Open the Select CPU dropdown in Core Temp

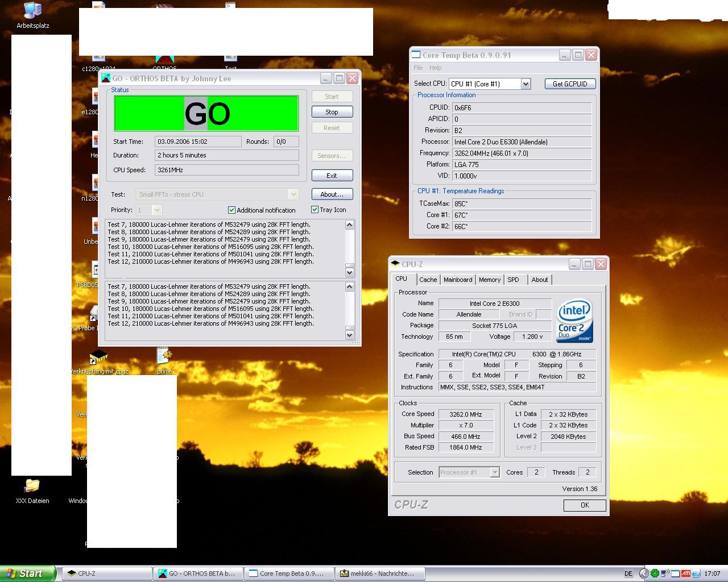point(526,84)
